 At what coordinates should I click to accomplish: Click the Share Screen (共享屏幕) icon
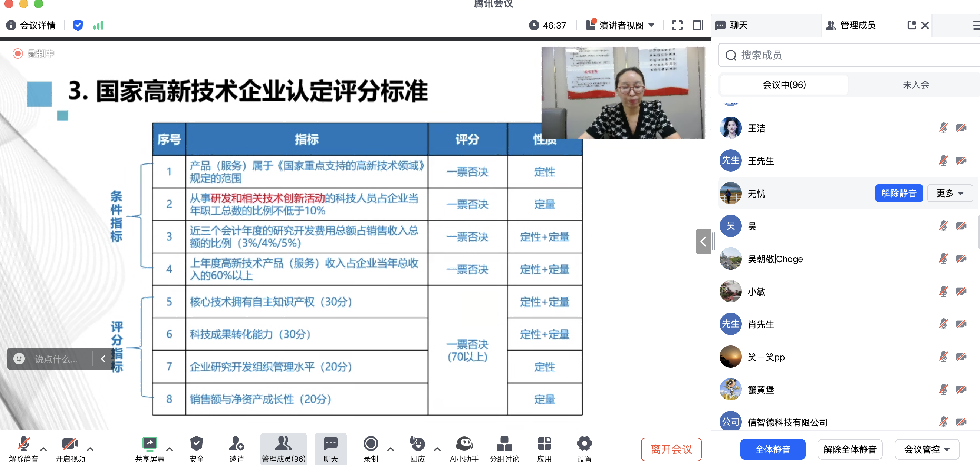149,444
